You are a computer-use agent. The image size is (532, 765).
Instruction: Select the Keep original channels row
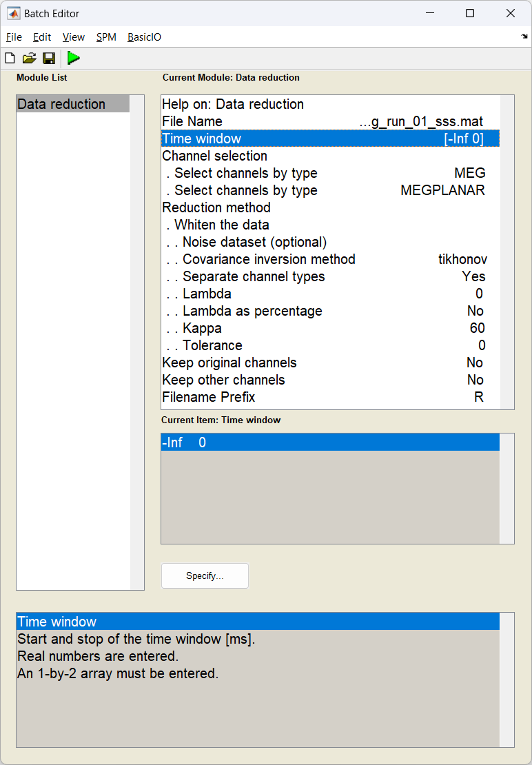(x=330, y=363)
